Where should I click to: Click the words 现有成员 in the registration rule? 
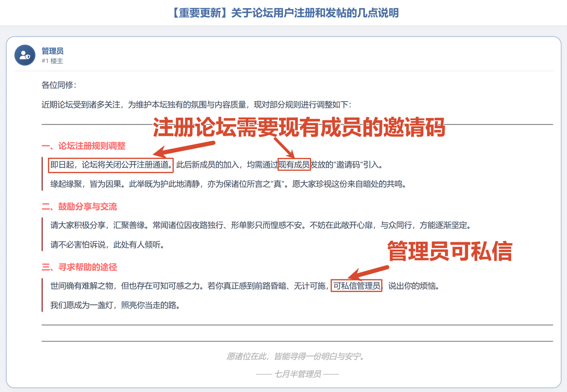coord(294,165)
